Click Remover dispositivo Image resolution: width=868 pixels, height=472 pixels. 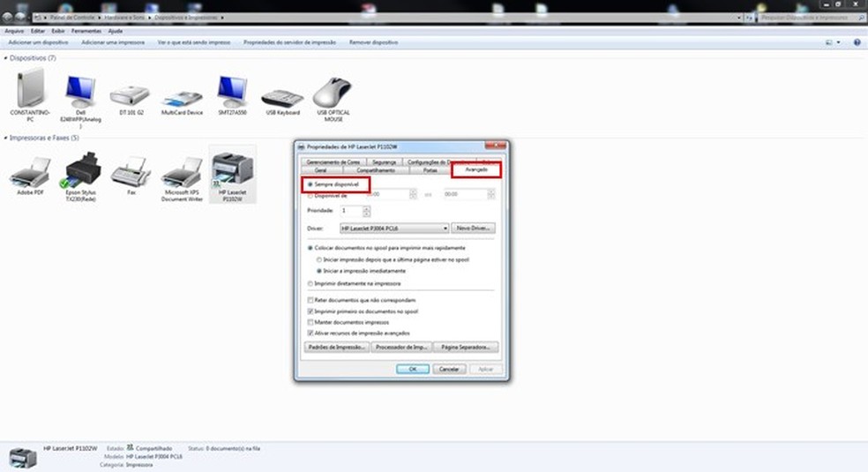click(x=374, y=42)
